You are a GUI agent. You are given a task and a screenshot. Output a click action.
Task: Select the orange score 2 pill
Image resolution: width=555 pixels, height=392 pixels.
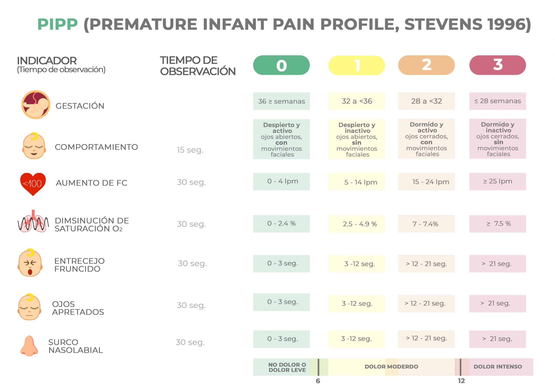pos(426,65)
